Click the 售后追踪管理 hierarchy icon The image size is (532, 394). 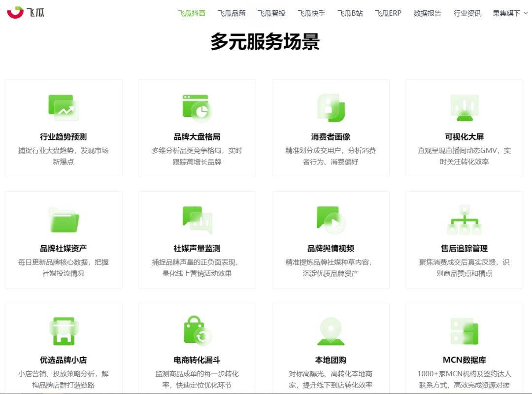point(465,220)
